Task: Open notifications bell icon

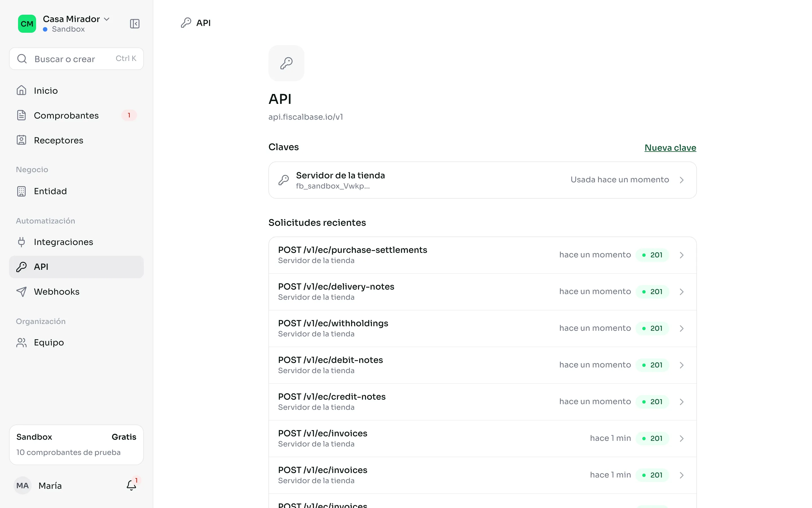Action: (131, 485)
